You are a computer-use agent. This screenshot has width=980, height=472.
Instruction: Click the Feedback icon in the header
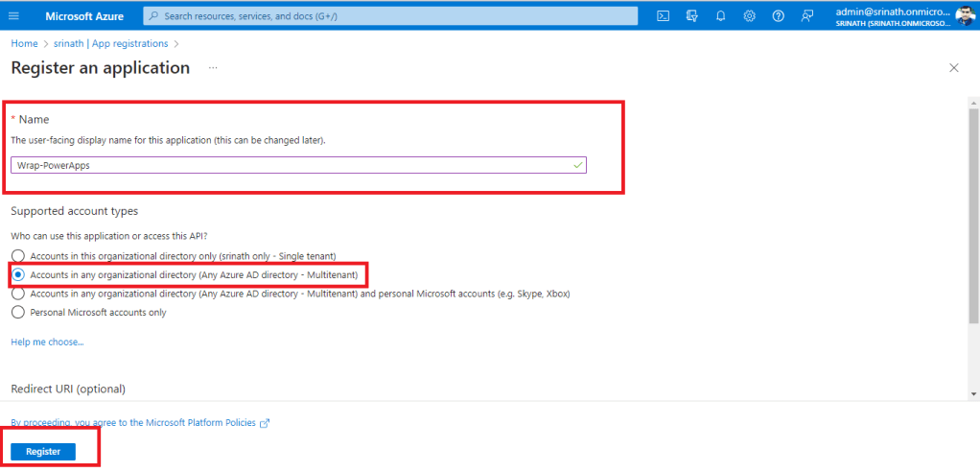(x=807, y=16)
